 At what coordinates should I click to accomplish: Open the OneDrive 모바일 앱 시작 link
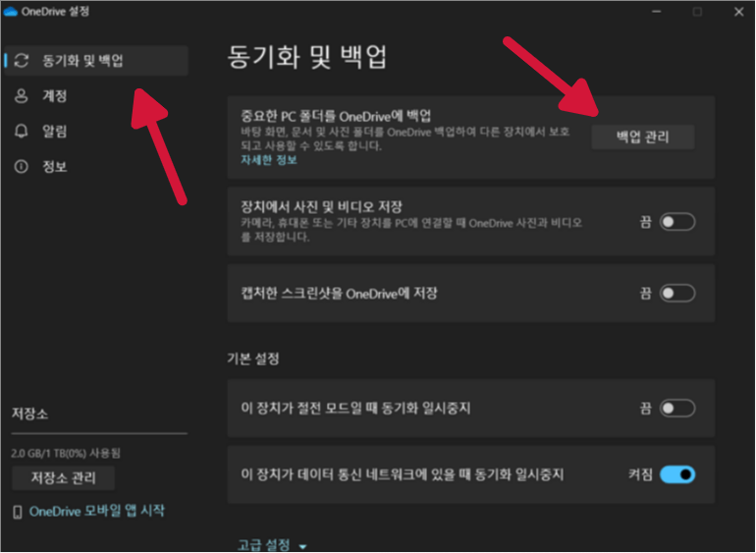click(x=97, y=511)
